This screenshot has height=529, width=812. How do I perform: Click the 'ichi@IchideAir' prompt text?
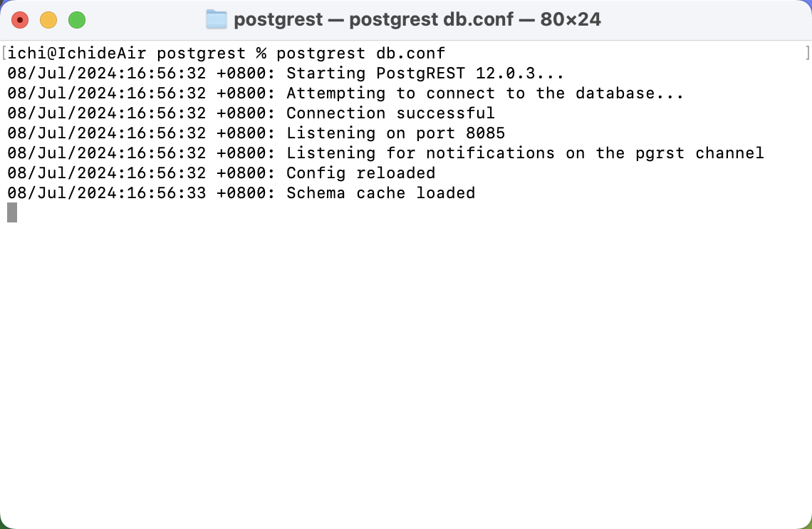77,53
